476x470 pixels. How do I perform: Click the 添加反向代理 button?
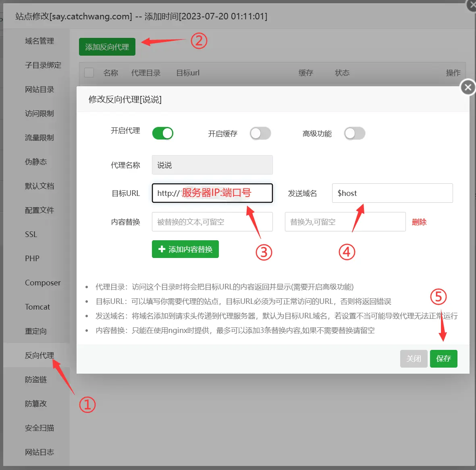[107, 46]
